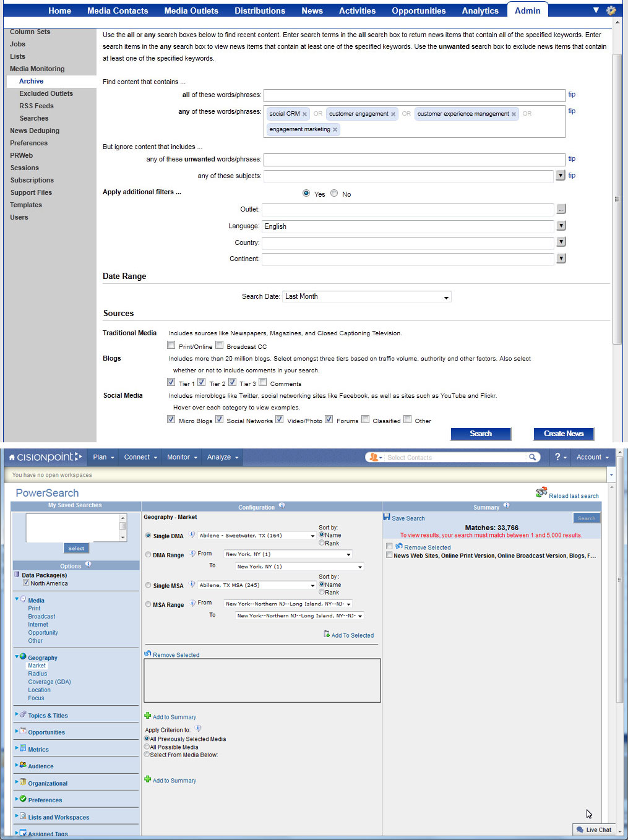Image resolution: width=628 pixels, height=840 pixels.
Task: Uncheck the Tier 2 blogs checkbox
Action: pyautogui.click(x=202, y=382)
